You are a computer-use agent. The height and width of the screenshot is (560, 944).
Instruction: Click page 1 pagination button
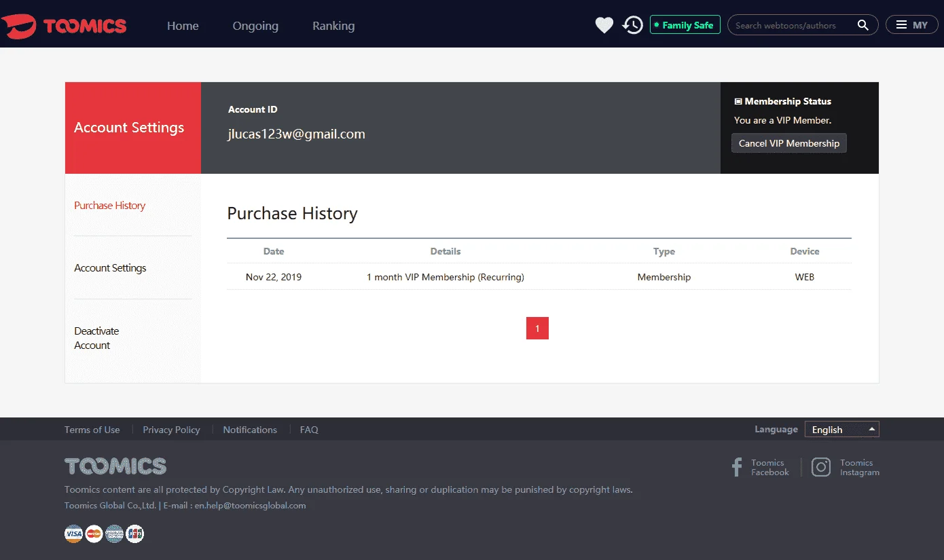(x=537, y=328)
